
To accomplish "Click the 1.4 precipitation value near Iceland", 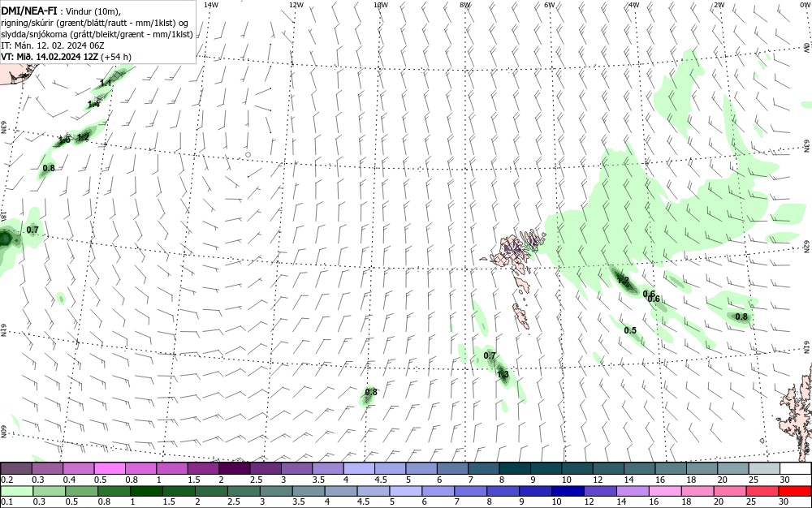I will (93, 105).
